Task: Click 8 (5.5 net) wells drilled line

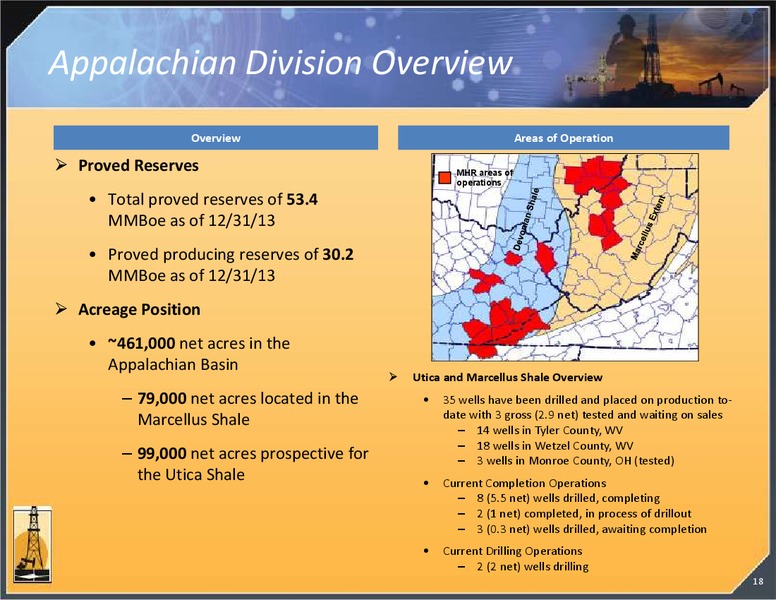Action: (568, 498)
